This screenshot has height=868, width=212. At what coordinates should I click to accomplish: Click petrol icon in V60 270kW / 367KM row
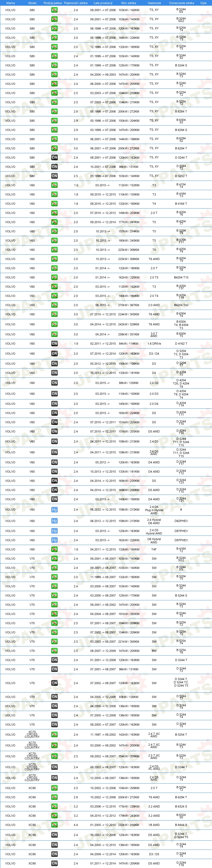coord(54,305)
